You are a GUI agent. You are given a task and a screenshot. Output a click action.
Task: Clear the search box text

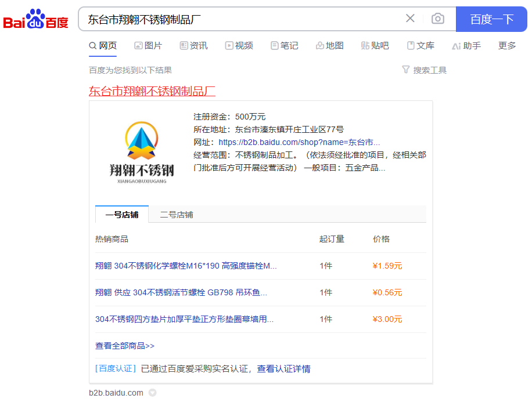click(x=410, y=19)
